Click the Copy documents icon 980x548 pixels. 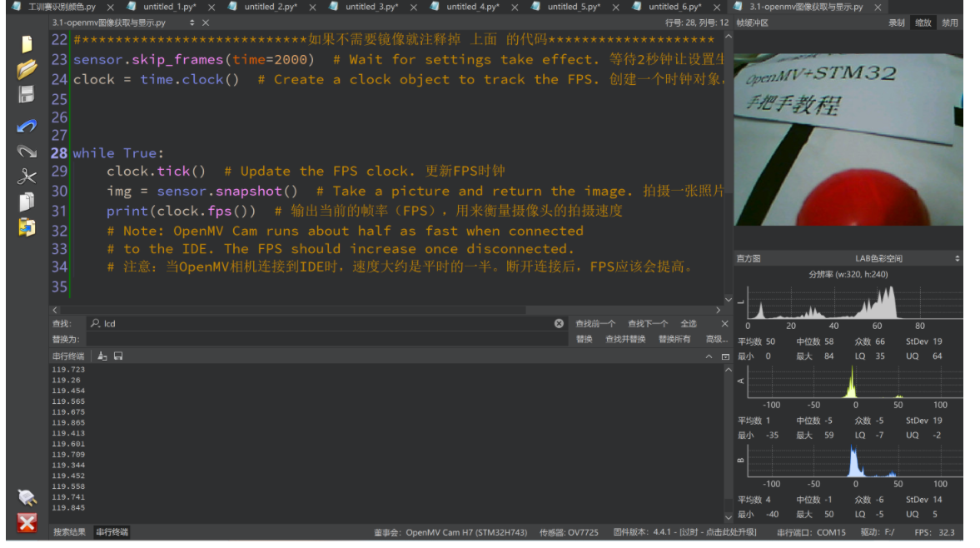click(27, 202)
